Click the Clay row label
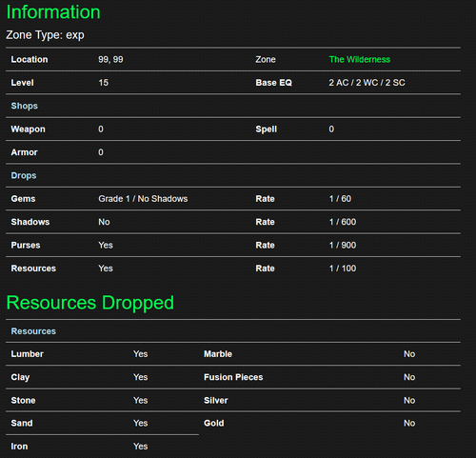 click(x=20, y=377)
